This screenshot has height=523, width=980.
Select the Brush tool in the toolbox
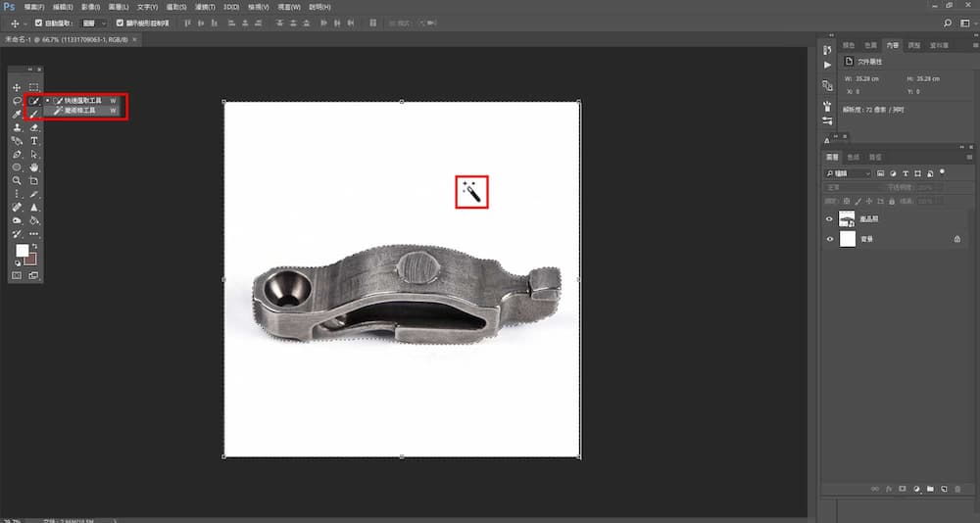[33, 115]
